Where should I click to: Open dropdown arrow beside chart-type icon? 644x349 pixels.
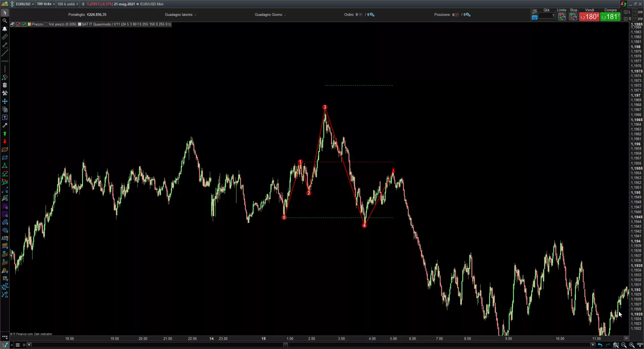pos(12,345)
